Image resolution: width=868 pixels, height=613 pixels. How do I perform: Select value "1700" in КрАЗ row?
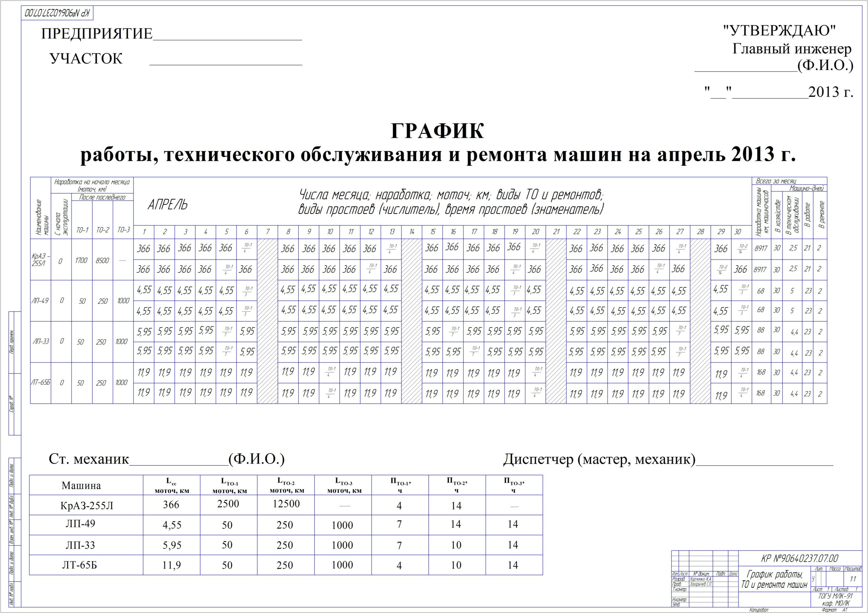point(81,260)
